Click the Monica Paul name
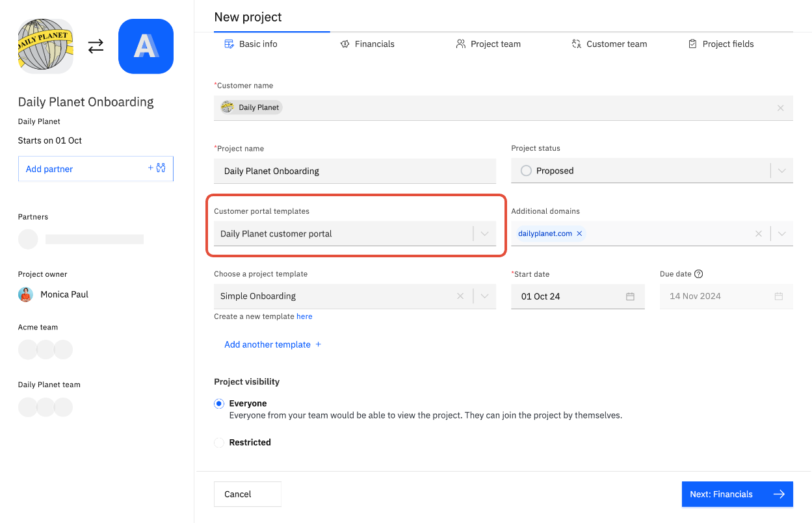Viewport: 812px width, 523px height. click(x=64, y=294)
